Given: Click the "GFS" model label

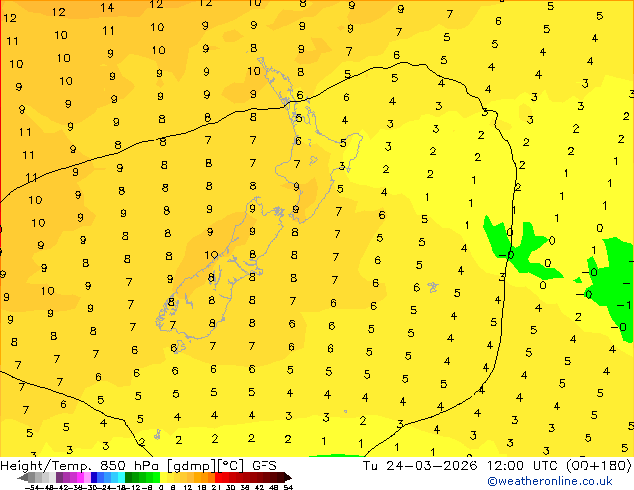Looking at the screenshot, I should [264, 465].
